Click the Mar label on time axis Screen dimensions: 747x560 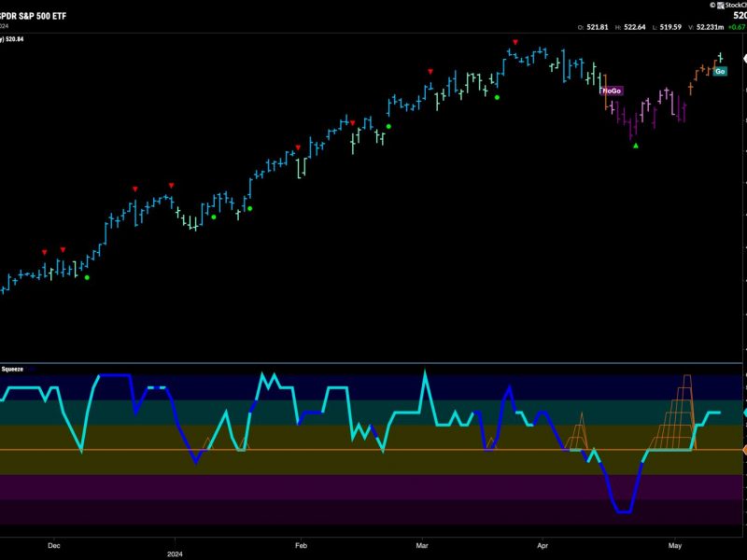(x=422, y=546)
